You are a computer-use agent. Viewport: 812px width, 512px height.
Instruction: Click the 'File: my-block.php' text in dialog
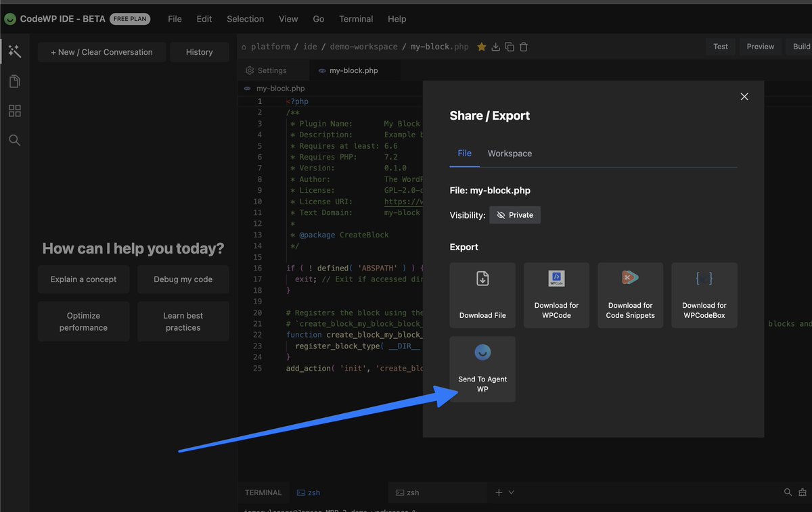(x=490, y=191)
